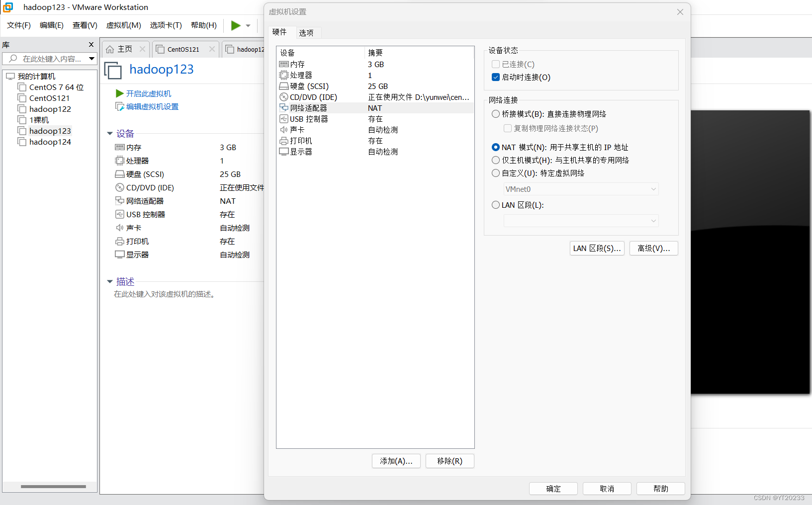Screen dimensions: 812x505
Task: Select 桥接模式(B) radio button
Action: (496, 114)
